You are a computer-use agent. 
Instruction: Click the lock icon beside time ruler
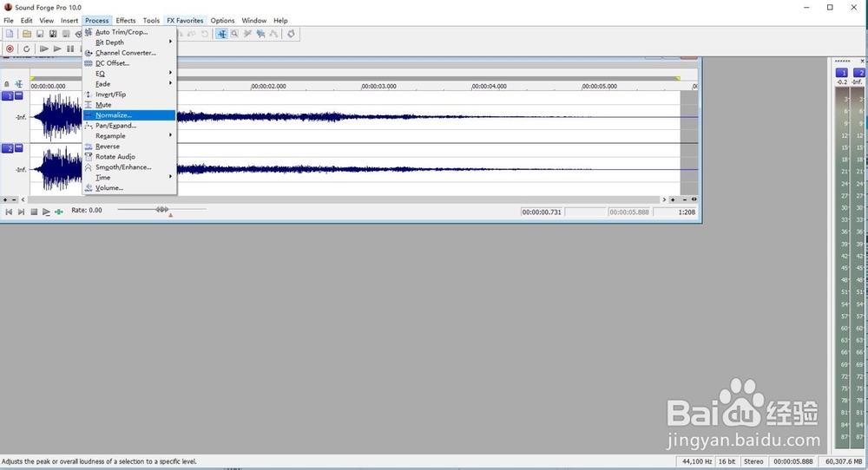click(x=7, y=84)
